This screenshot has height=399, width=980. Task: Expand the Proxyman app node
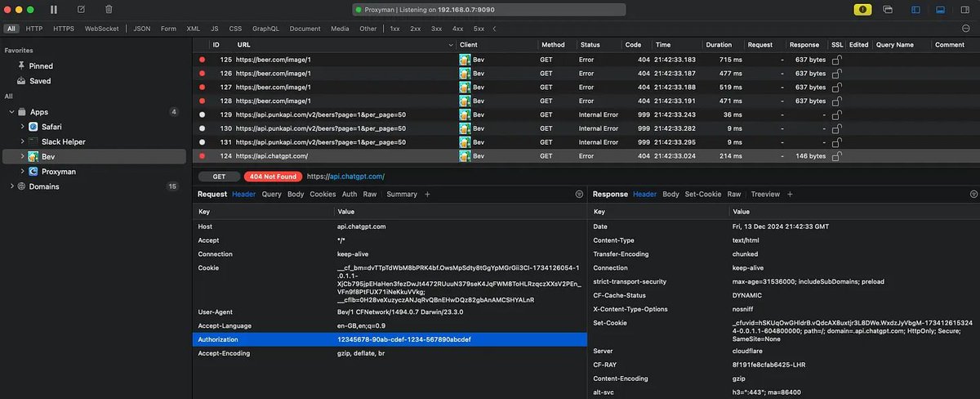[x=22, y=172]
